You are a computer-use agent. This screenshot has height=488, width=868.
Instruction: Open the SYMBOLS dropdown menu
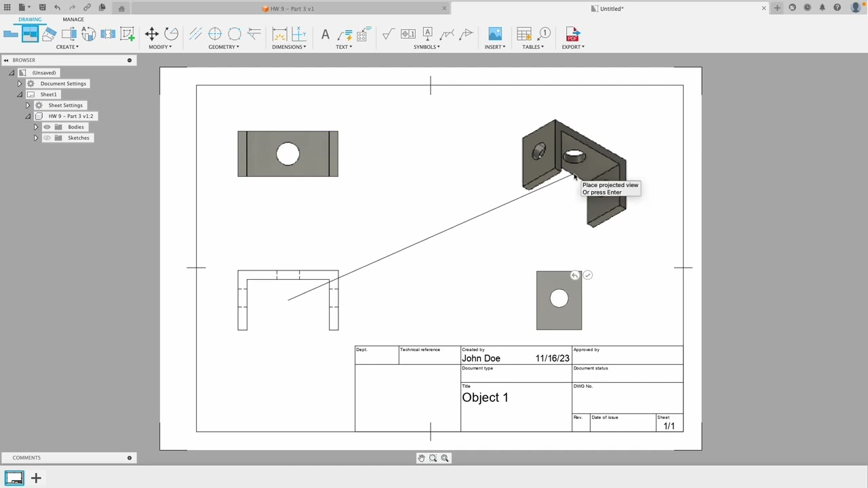pyautogui.click(x=427, y=47)
